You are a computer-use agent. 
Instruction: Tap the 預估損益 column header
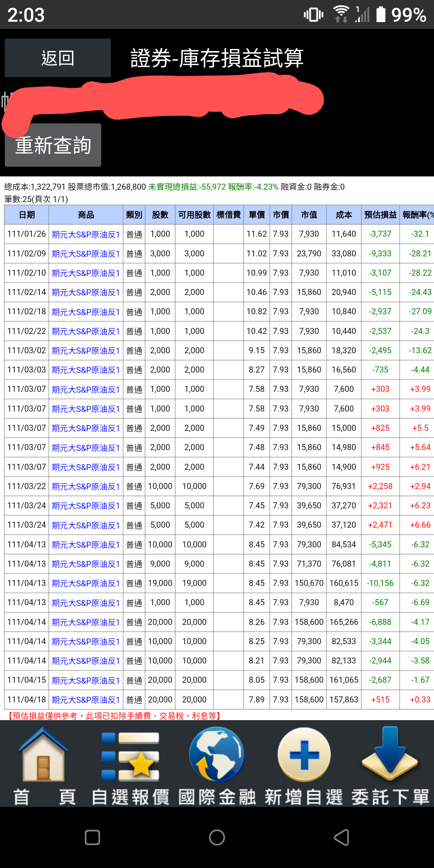[380, 215]
